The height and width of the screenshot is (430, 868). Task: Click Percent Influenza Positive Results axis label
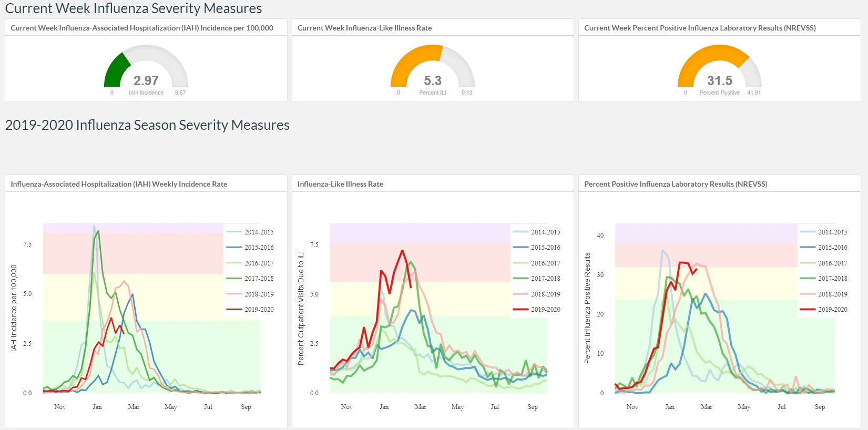pyautogui.click(x=587, y=308)
